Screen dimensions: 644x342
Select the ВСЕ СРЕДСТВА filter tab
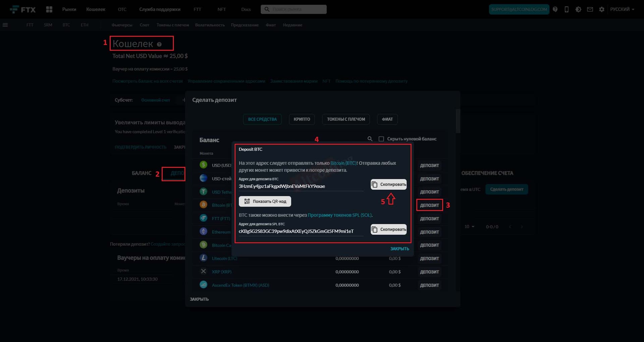tap(262, 119)
